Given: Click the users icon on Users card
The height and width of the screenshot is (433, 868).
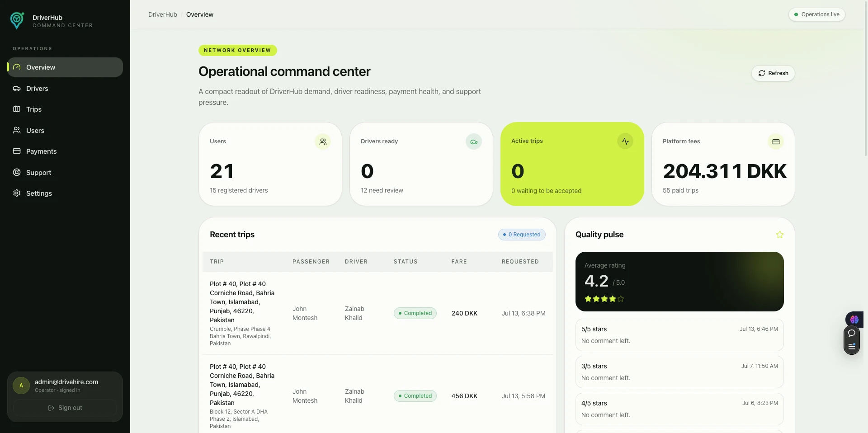Looking at the screenshot, I should pyautogui.click(x=323, y=141).
